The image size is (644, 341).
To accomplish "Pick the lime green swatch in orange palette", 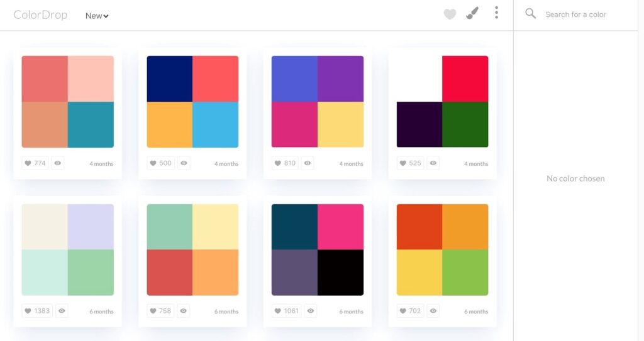I will click(x=465, y=273).
